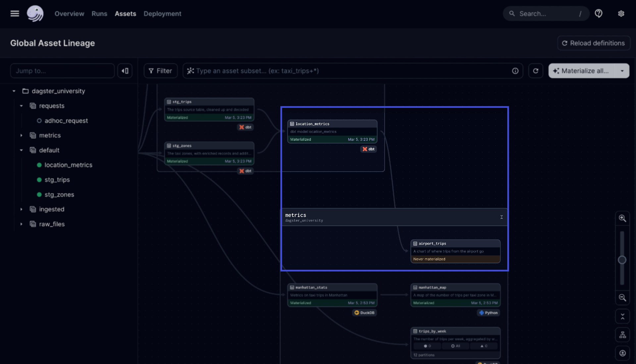The width and height of the screenshot is (636, 364).
Task: Click 'Never materialized' status on airport_trips
Action: click(429, 259)
